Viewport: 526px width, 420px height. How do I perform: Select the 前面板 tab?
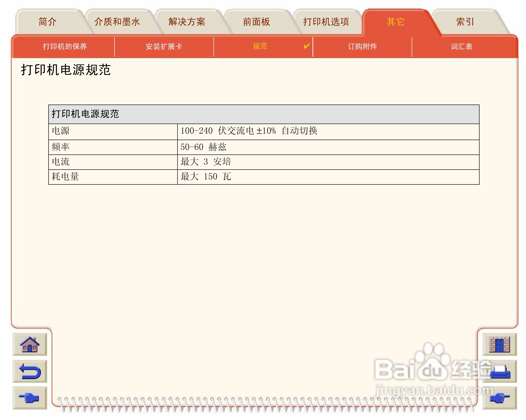click(x=256, y=22)
